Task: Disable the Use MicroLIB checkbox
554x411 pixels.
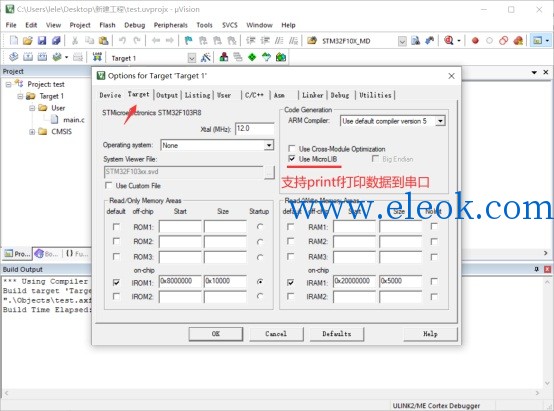Action: tap(292, 159)
